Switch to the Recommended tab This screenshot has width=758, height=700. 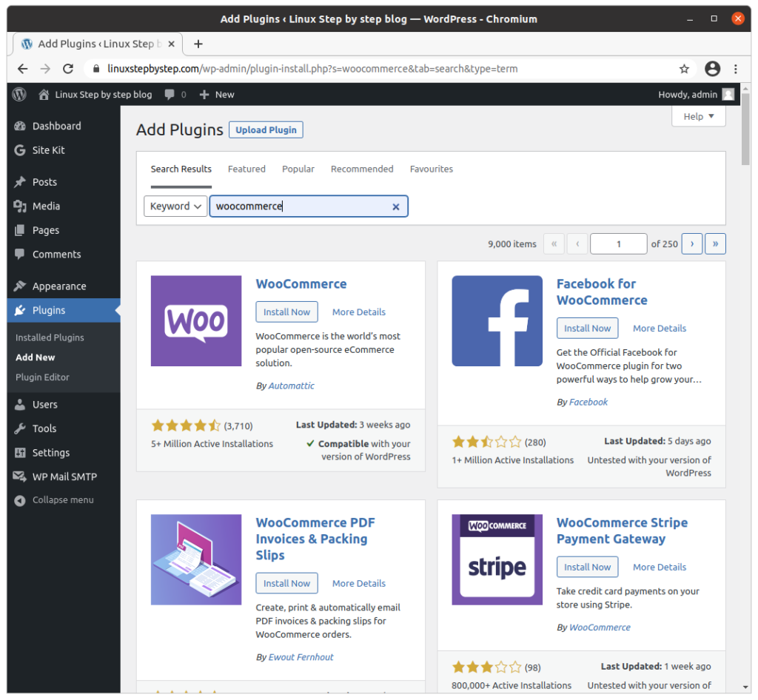[x=362, y=169]
